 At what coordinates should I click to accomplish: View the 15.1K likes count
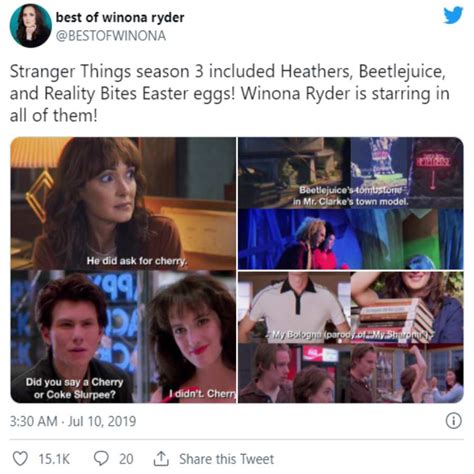coord(54,459)
